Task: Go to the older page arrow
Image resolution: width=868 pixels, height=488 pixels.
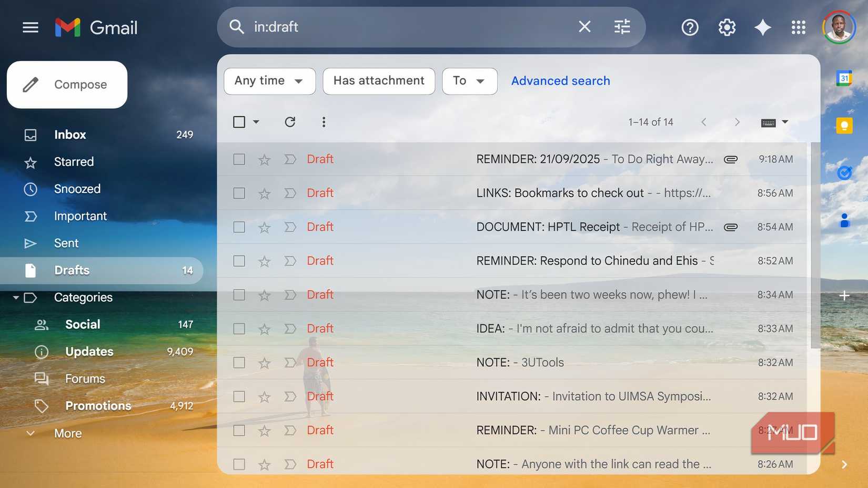Action: (737, 122)
